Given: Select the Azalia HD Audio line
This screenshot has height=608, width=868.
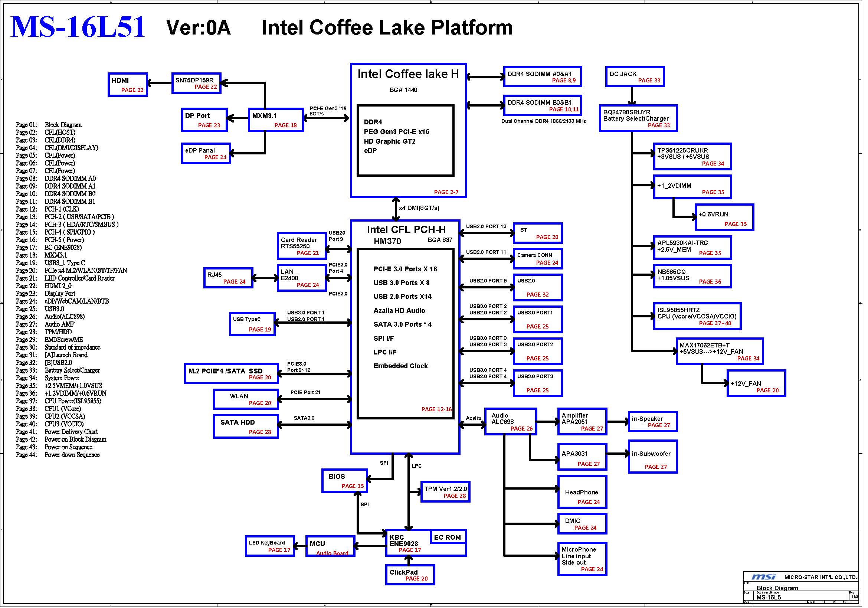Looking at the screenshot, I should [399, 310].
